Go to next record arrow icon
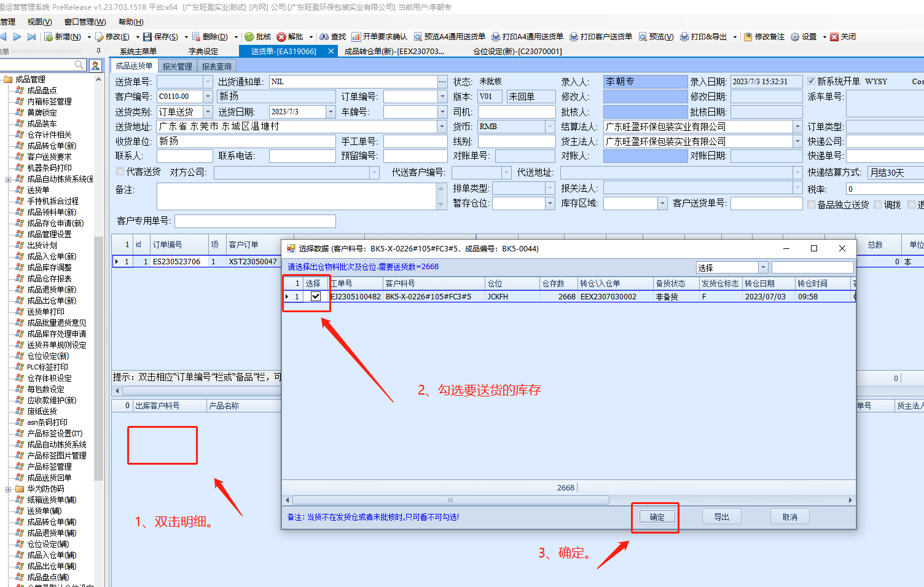924x587 pixels. coord(17,37)
